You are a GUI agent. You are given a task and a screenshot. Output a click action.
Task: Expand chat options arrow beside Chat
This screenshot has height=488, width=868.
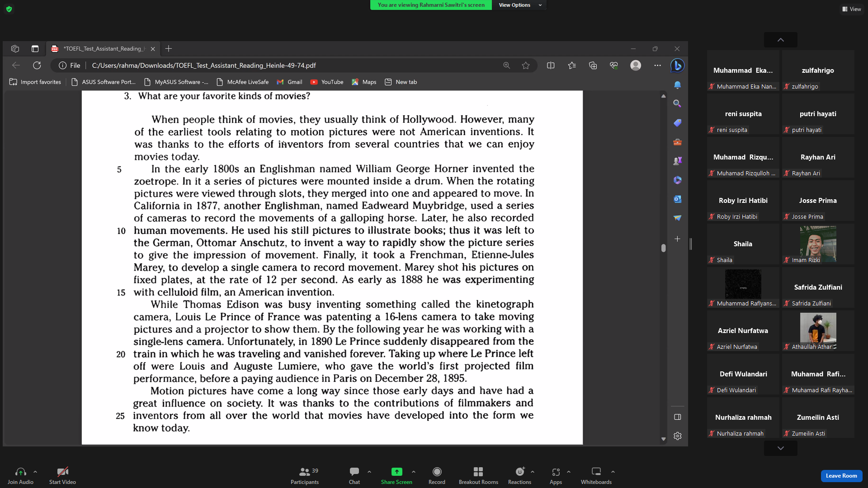369,472
